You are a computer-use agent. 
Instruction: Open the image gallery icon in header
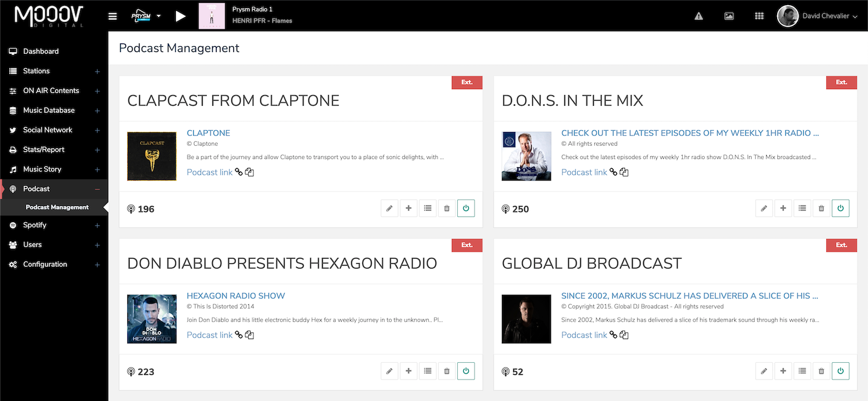pyautogui.click(x=729, y=16)
